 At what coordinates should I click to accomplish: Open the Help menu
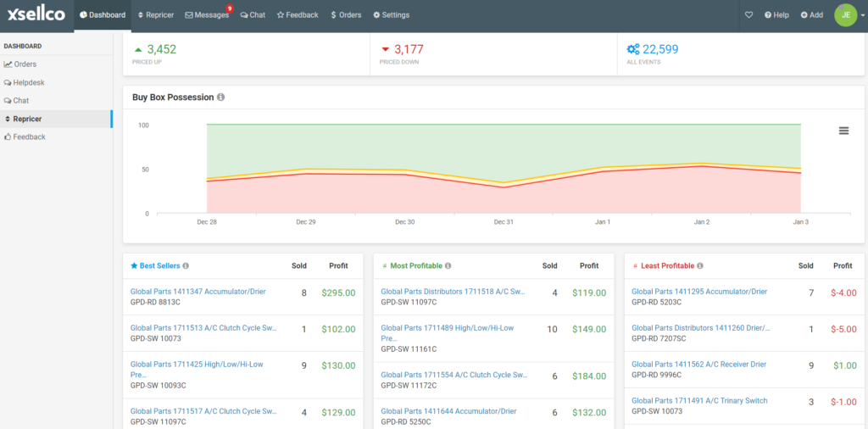(776, 15)
